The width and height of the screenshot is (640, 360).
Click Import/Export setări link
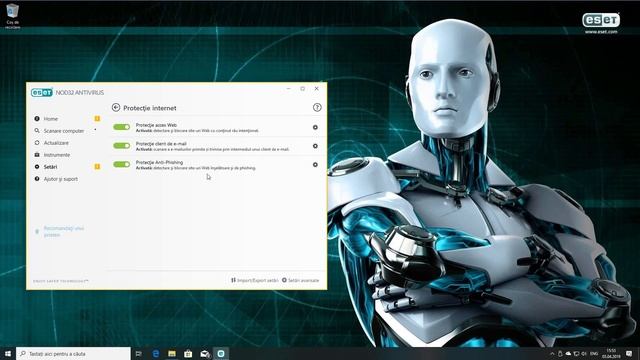click(255, 280)
